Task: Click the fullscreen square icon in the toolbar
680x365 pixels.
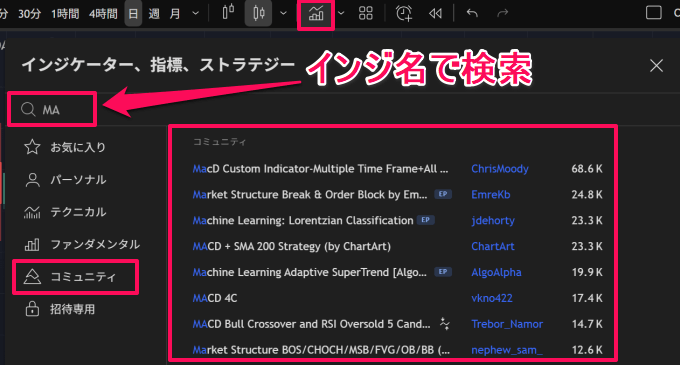Action: click(x=654, y=13)
